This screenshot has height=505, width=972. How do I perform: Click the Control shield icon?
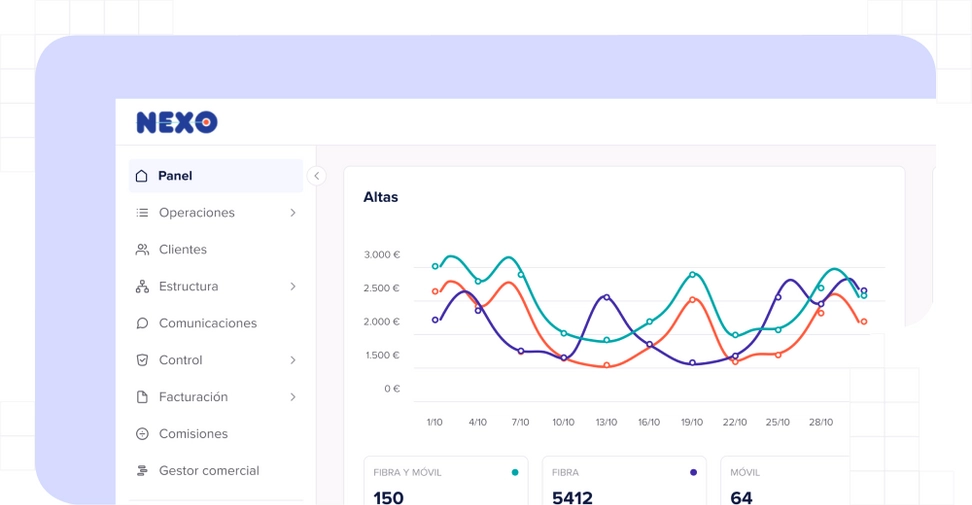click(142, 360)
